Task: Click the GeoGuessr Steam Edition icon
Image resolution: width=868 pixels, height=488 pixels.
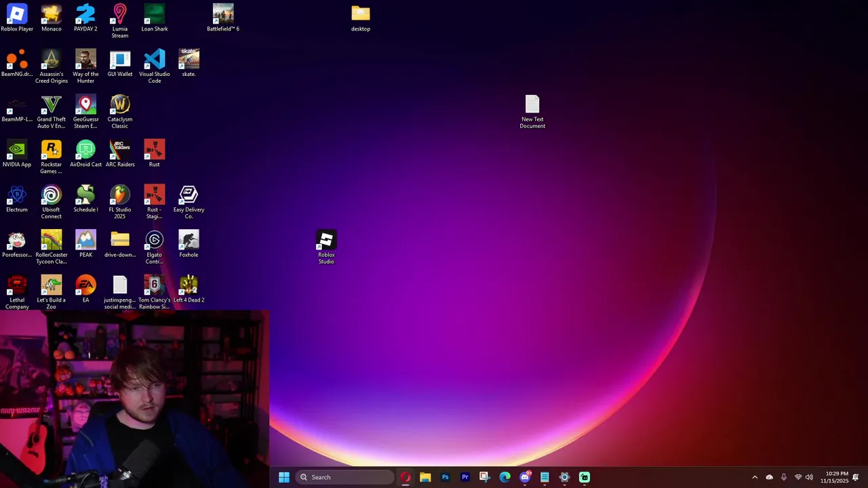Action: click(x=85, y=112)
